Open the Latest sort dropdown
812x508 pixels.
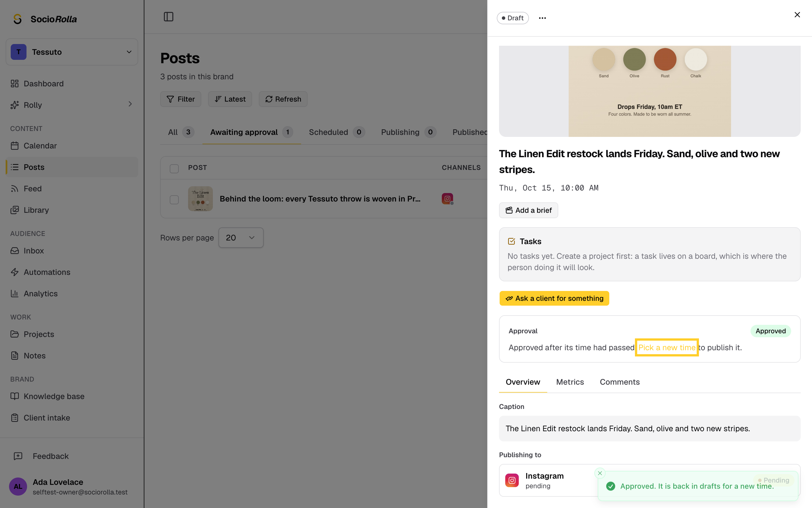230,99
